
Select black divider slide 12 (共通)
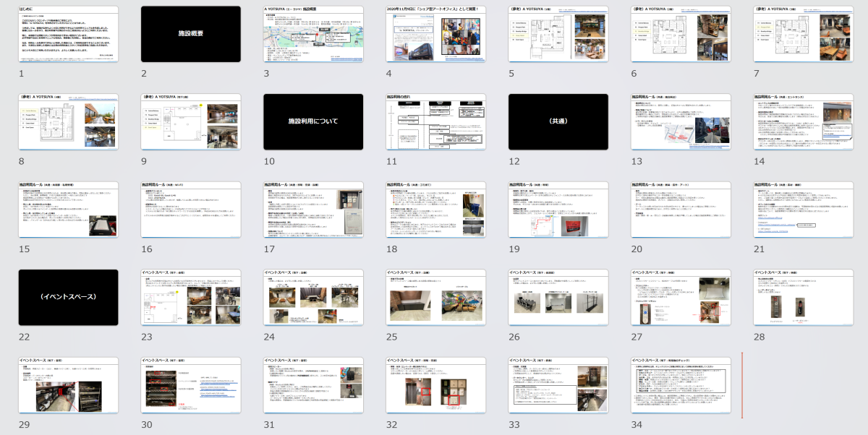pyautogui.click(x=558, y=121)
